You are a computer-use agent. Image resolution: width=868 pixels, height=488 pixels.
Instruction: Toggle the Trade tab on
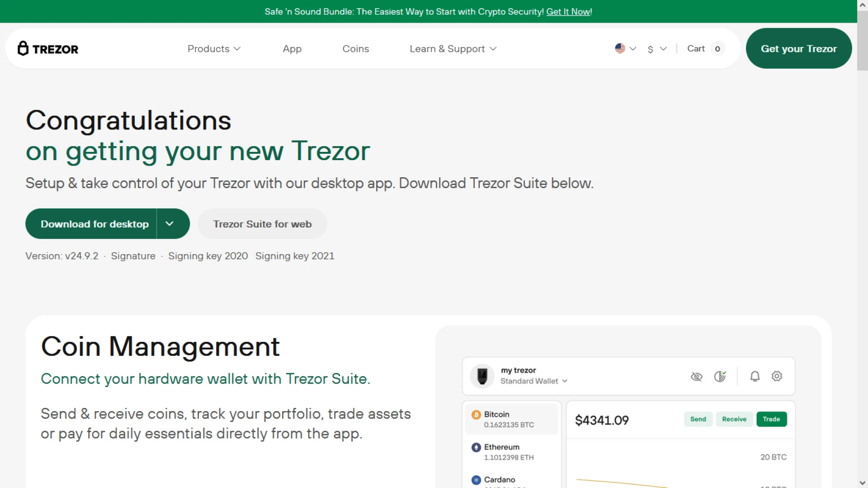point(771,419)
